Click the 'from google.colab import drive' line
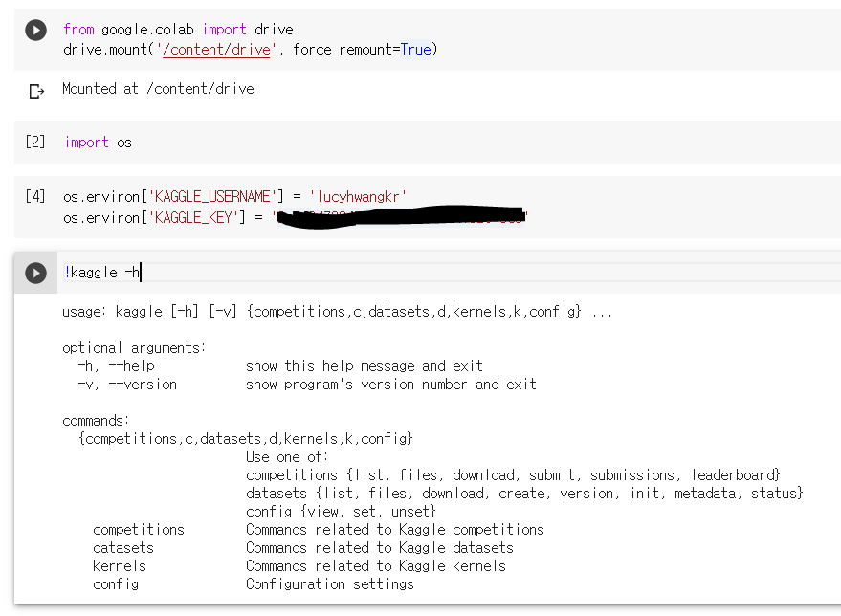The width and height of the screenshot is (841, 616). (x=178, y=30)
